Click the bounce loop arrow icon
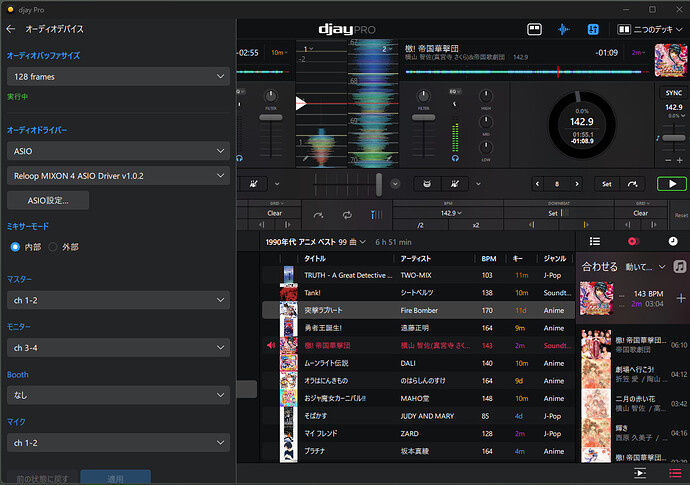The image size is (690, 485). point(318,215)
